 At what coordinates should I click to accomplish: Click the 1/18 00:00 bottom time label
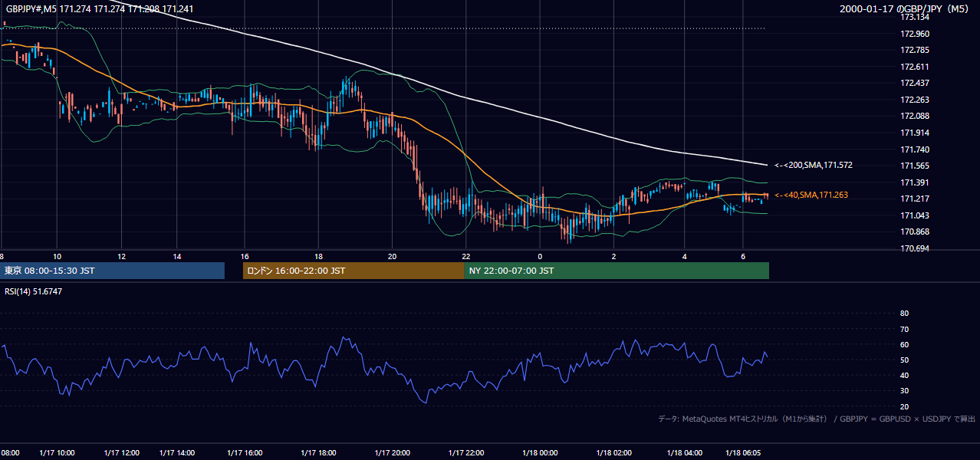[541, 452]
